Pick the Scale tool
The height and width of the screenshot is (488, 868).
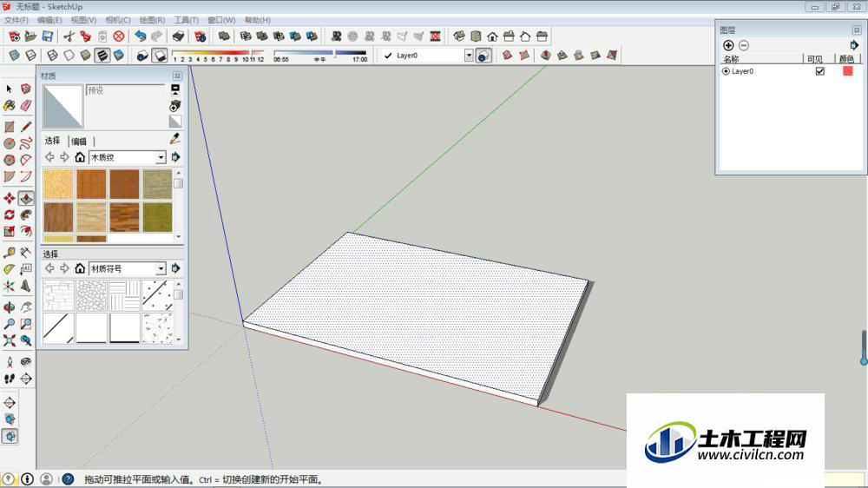point(9,231)
